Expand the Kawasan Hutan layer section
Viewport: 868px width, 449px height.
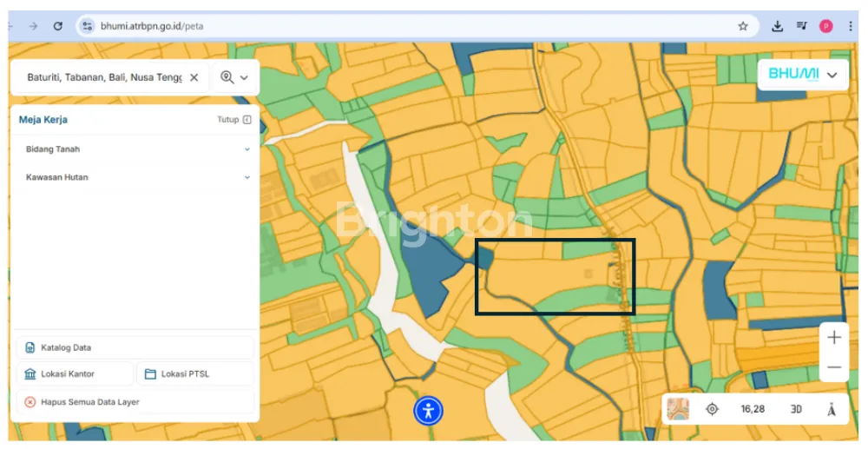[x=247, y=177]
